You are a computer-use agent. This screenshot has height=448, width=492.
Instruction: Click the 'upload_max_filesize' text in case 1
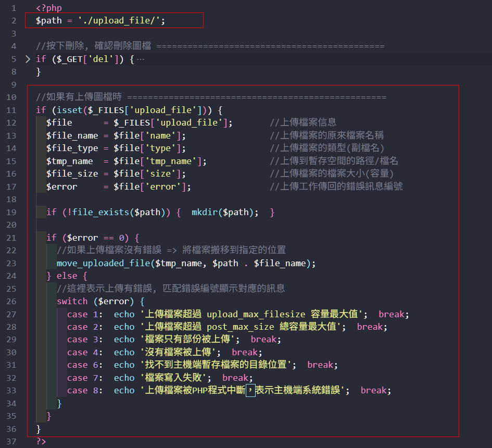point(255,314)
